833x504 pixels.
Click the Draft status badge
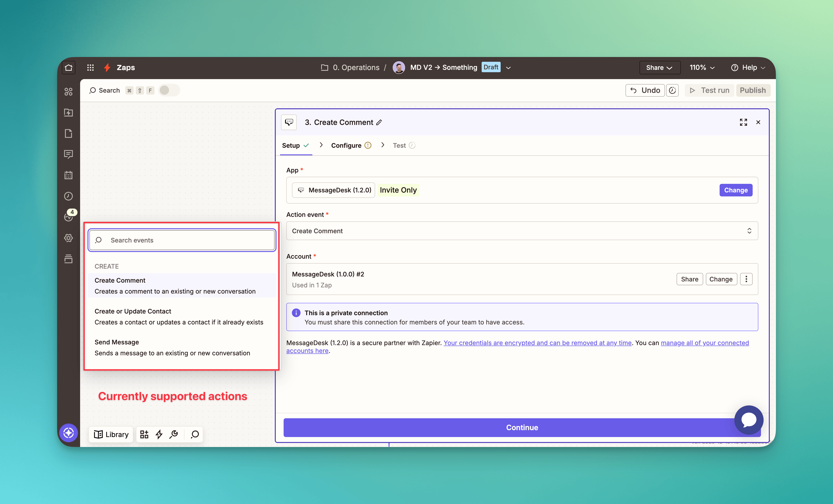pyautogui.click(x=491, y=67)
